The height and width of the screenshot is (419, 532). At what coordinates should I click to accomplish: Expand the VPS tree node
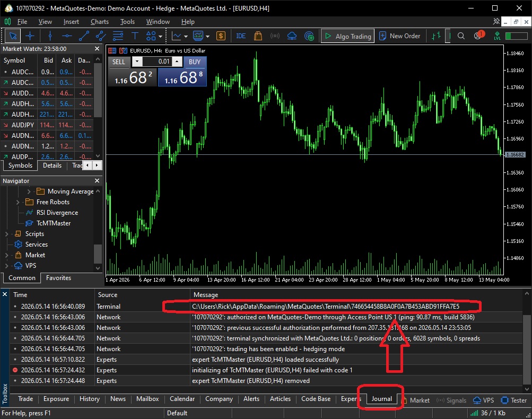point(7,265)
